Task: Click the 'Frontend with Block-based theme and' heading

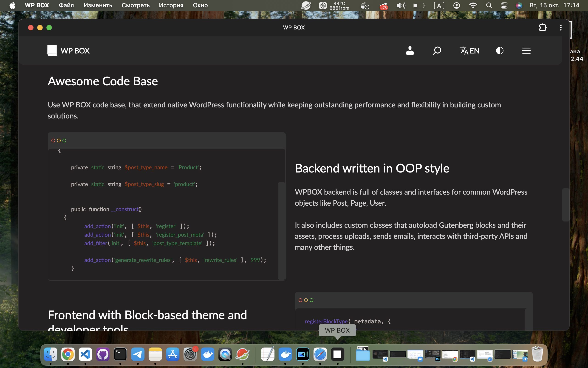Action: point(147,315)
